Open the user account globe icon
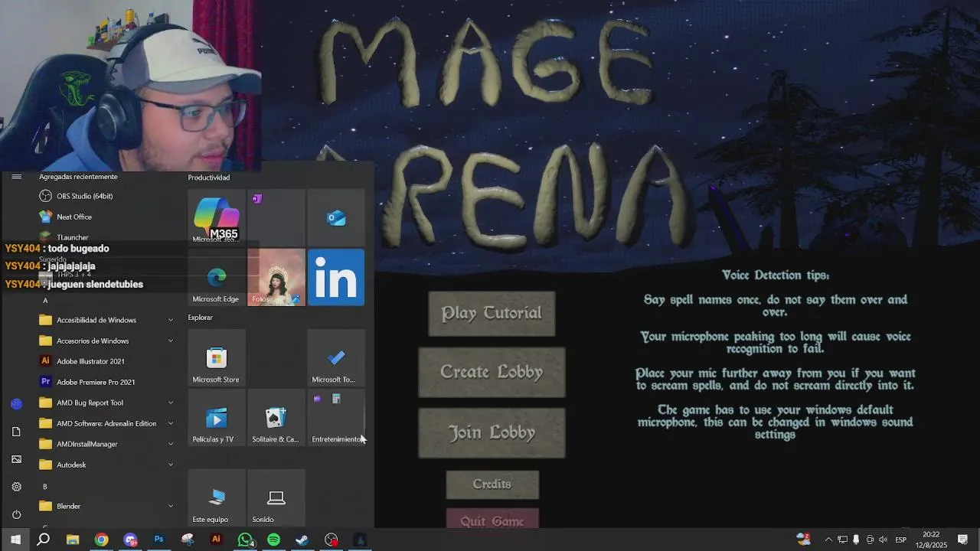The height and width of the screenshot is (551, 980). pos(16,403)
